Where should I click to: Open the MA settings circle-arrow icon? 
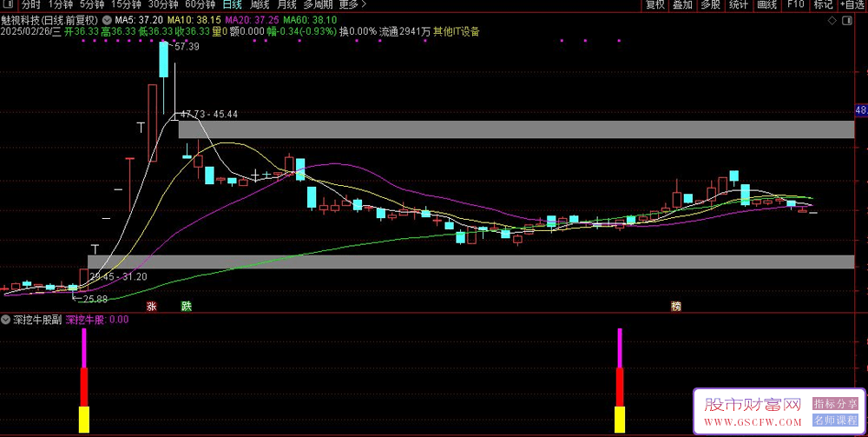(106, 22)
